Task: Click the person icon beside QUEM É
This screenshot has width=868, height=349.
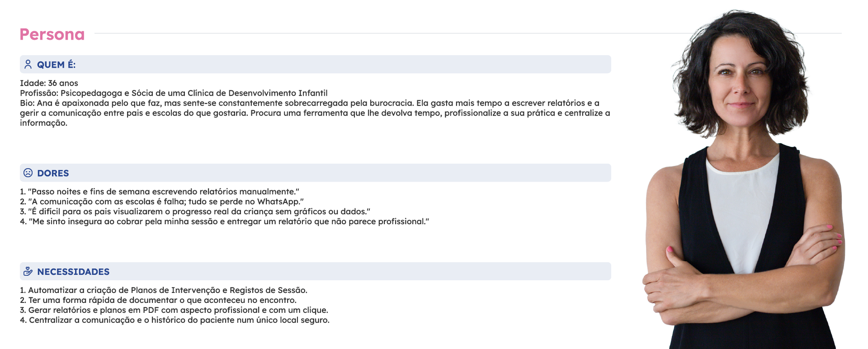Action: click(28, 65)
